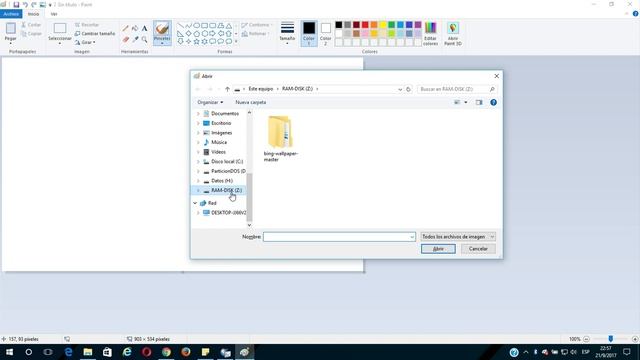The image size is (640, 360).
Task: Click Cambiar tamaño in Paint ribbon
Action: (95, 33)
